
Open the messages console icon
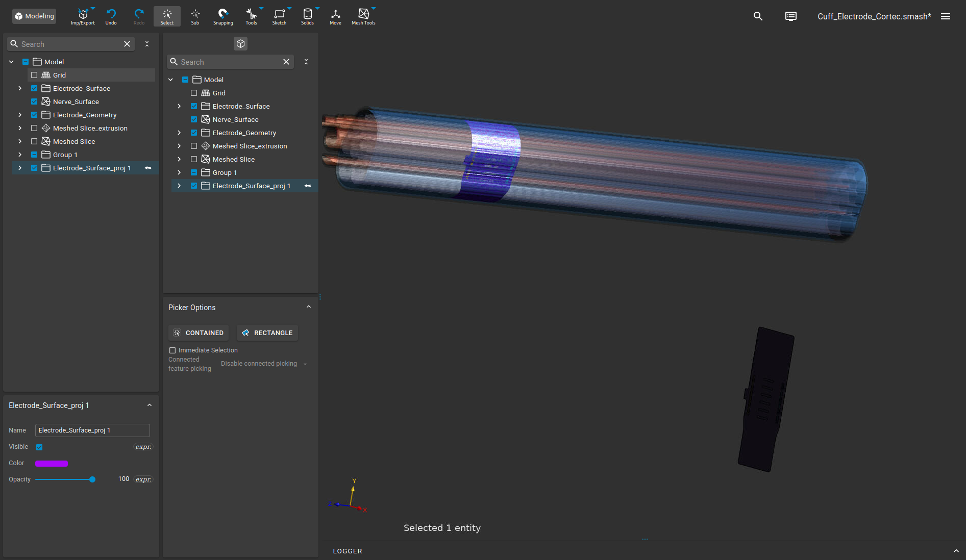790,16
